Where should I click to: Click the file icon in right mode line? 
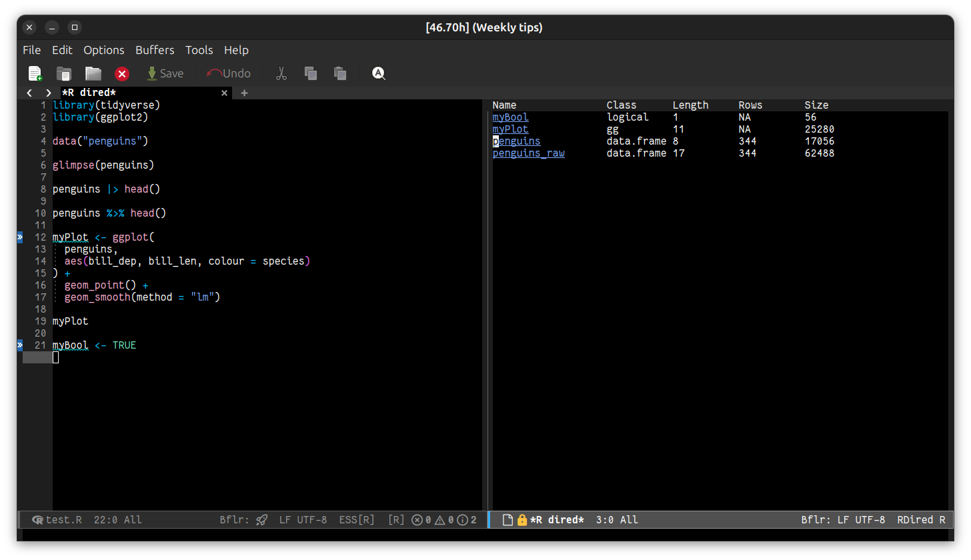coord(508,520)
